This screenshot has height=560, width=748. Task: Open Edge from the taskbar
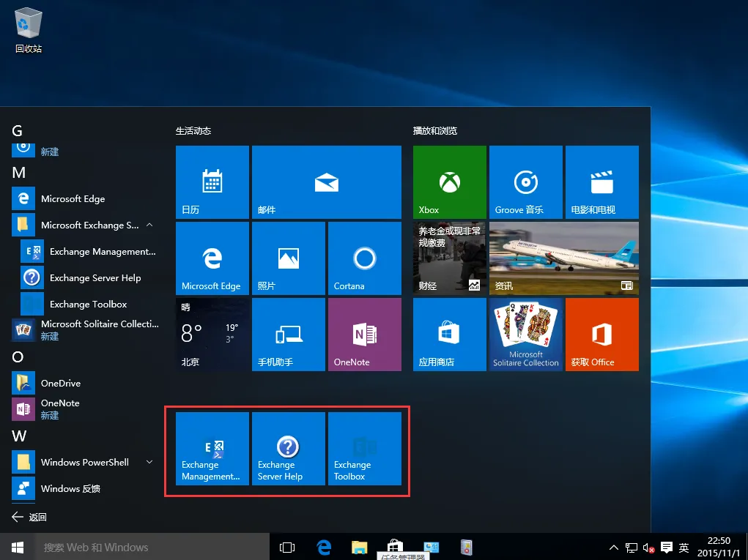324,547
